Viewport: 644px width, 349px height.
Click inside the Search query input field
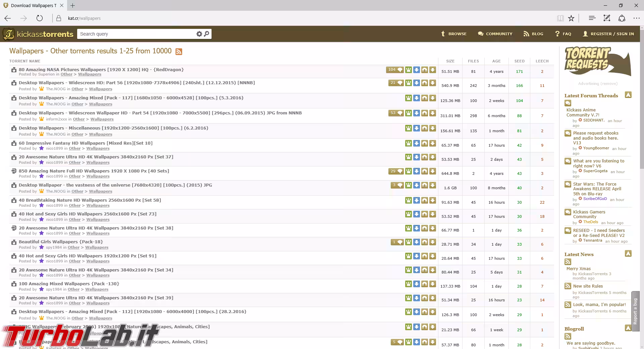134,34
